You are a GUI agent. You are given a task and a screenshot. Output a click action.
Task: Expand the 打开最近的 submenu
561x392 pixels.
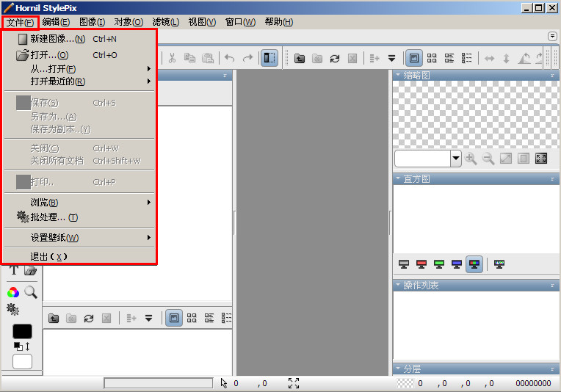pyautogui.click(x=79, y=81)
